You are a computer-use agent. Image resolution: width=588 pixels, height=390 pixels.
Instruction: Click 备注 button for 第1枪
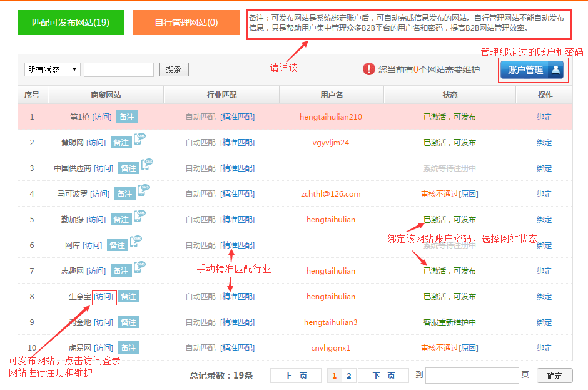(x=126, y=117)
